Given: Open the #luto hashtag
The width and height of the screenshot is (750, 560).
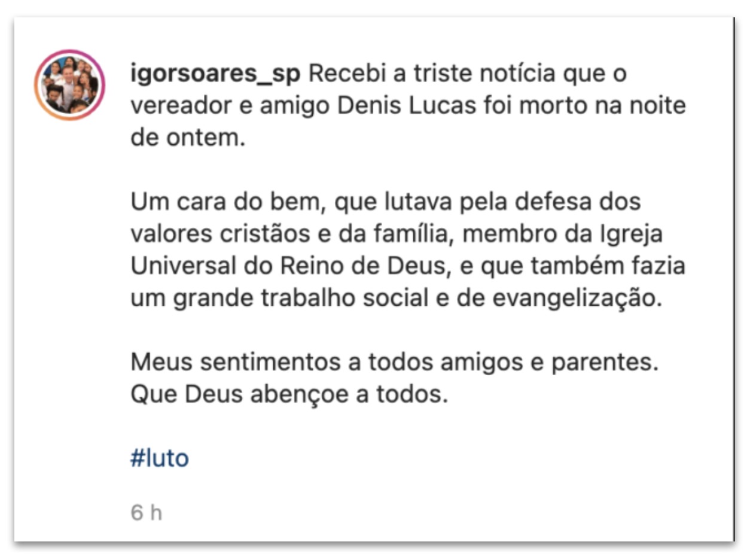Looking at the screenshot, I should tap(160, 459).
